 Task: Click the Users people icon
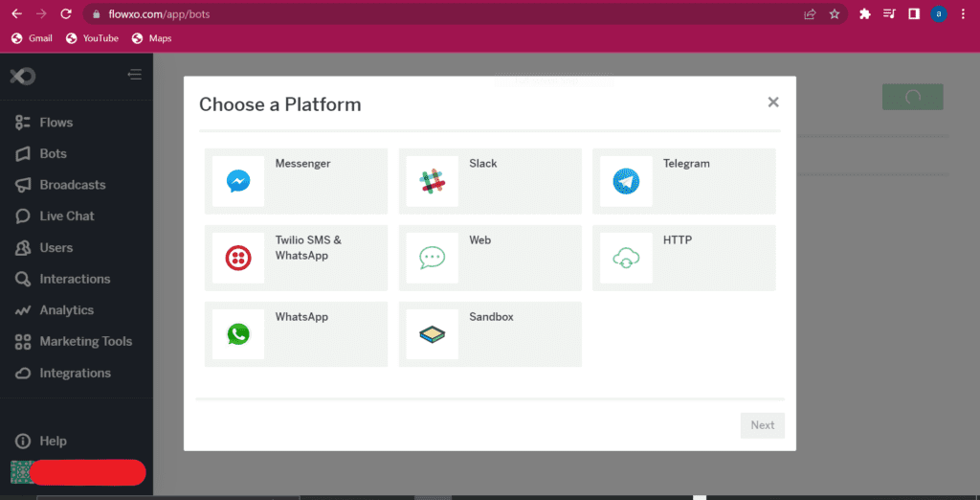coord(23,248)
